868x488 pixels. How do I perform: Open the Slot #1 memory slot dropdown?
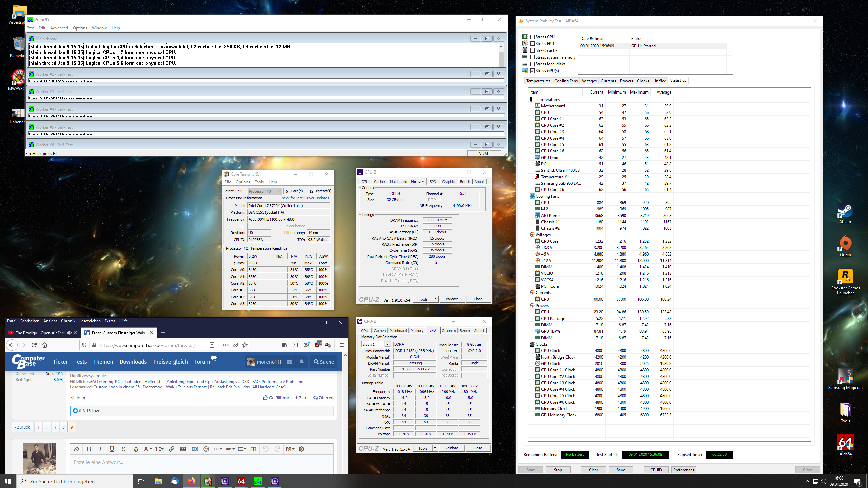[x=387, y=344]
